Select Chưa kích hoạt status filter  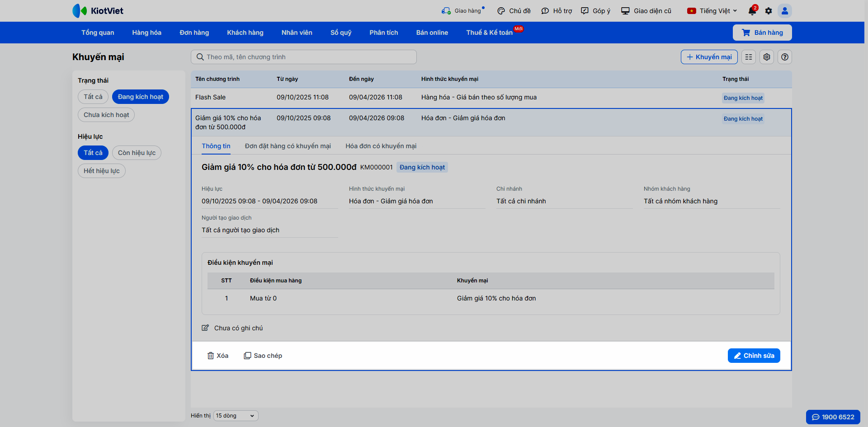pos(106,115)
